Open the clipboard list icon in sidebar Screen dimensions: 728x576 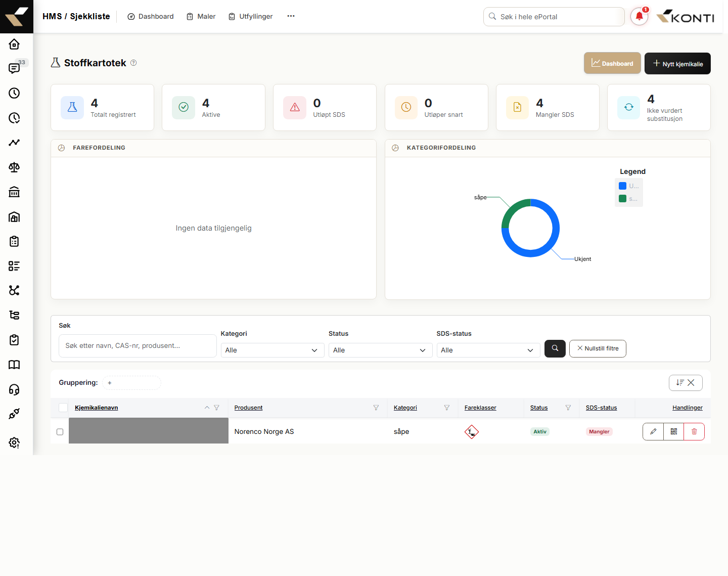point(14,241)
